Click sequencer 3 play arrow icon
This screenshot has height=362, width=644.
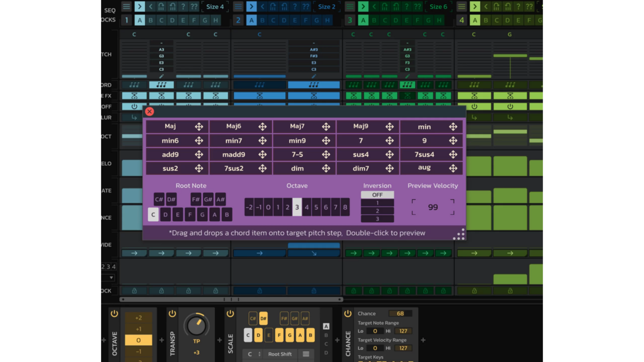coord(363,7)
